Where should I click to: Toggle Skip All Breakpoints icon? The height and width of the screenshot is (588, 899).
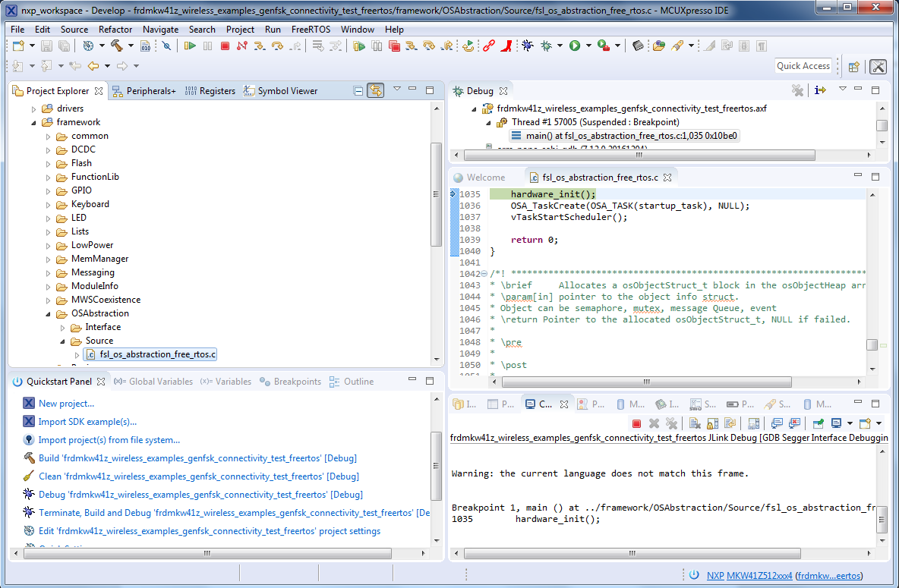tap(166, 46)
